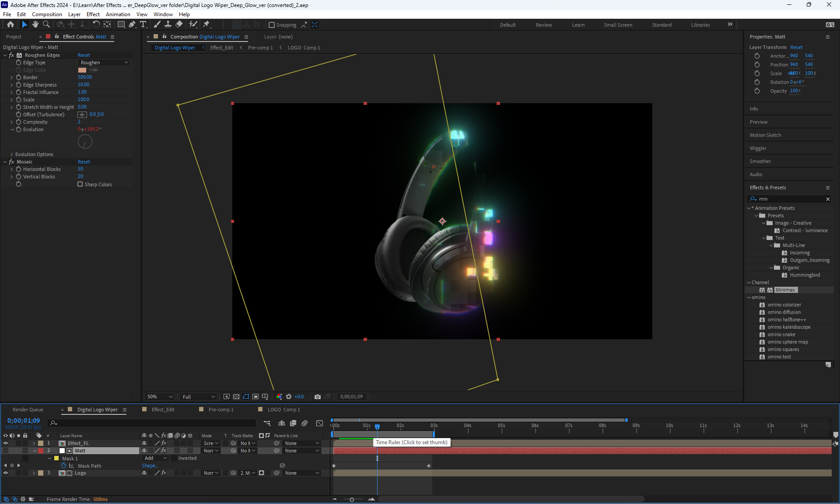The width and height of the screenshot is (840, 504).
Task: Take a snapshot with the camera icon
Action: pos(318,396)
